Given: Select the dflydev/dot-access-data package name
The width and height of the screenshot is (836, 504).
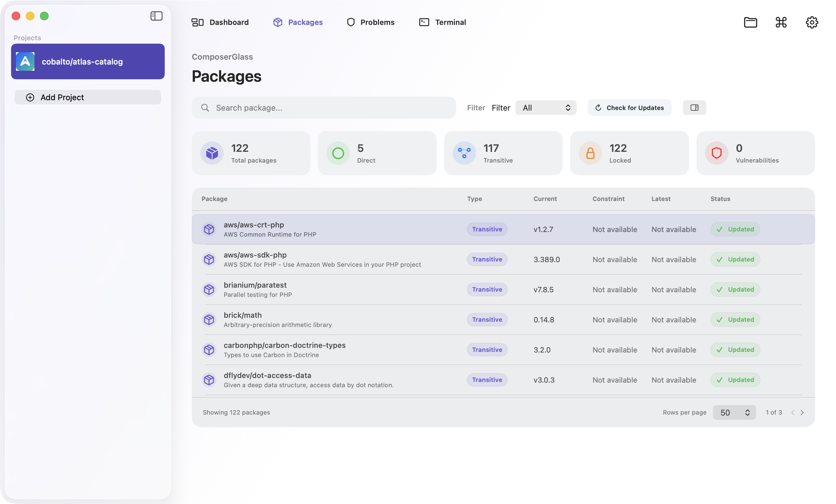Looking at the screenshot, I should [x=267, y=376].
